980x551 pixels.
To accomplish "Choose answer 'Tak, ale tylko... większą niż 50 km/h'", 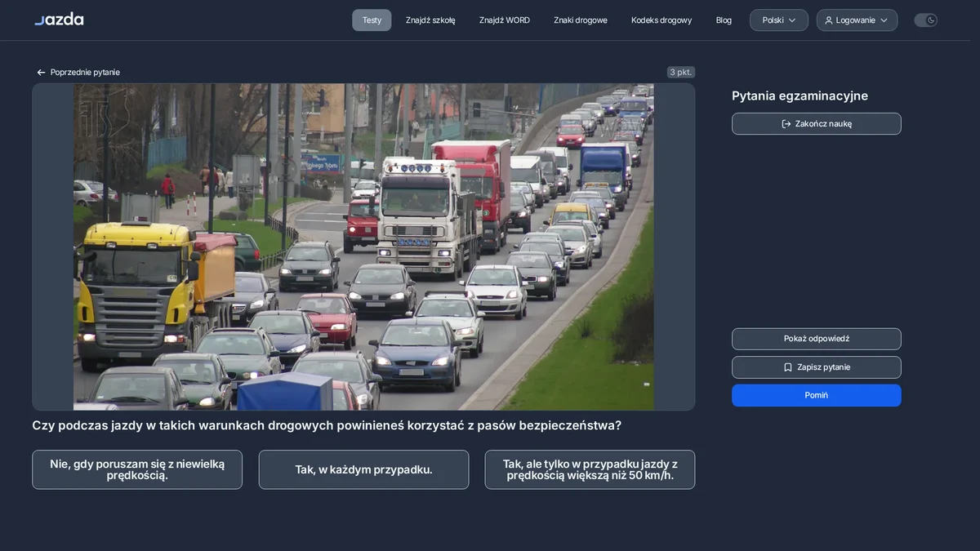I will (x=590, y=469).
